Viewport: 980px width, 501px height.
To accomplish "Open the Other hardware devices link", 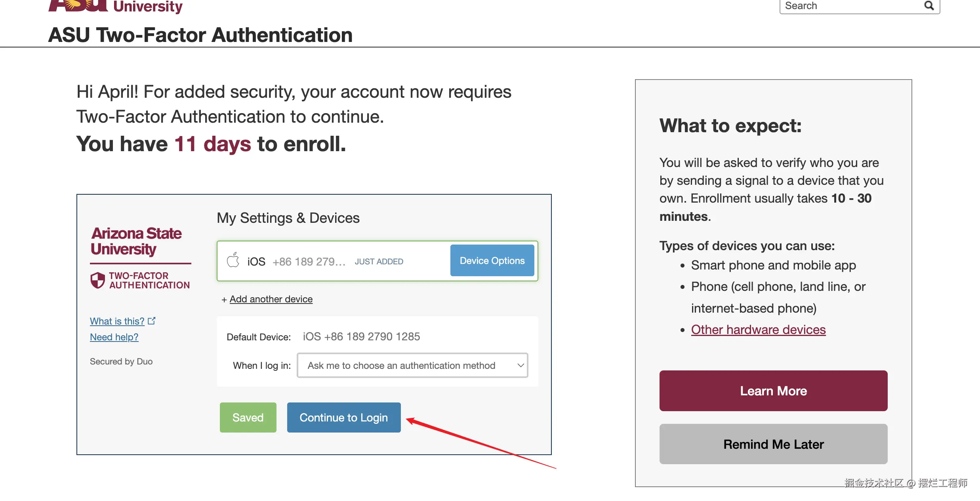I will (758, 330).
